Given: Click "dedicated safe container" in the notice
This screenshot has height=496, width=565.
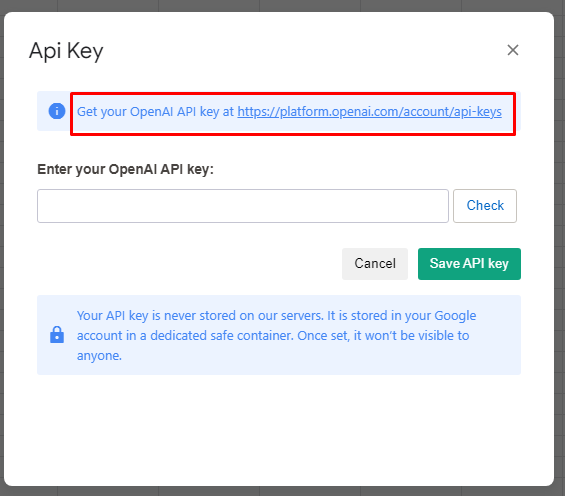Looking at the screenshot, I should (x=222, y=336).
